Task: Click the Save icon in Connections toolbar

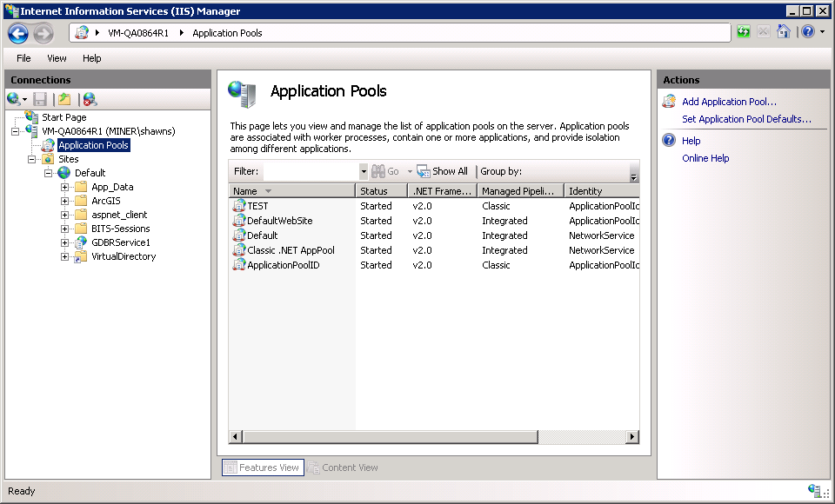Action: pos(40,99)
